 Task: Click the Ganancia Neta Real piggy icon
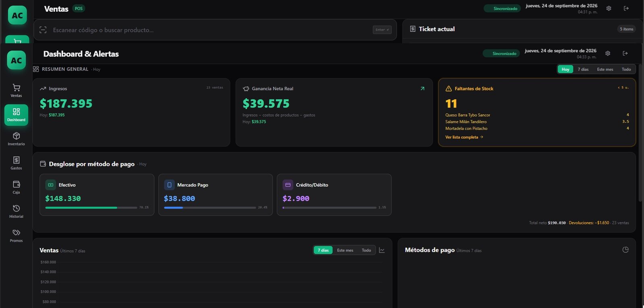coord(246,89)
